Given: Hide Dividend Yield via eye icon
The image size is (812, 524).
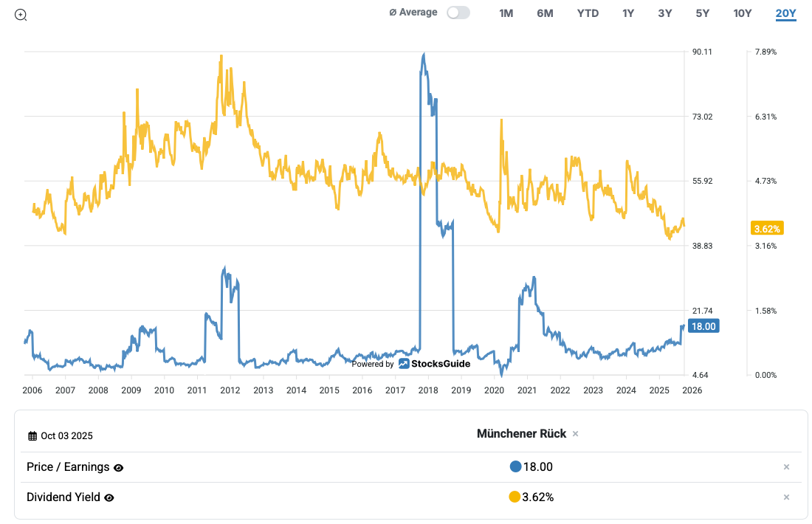Looking at the screenshot, I should coord(109,498).
